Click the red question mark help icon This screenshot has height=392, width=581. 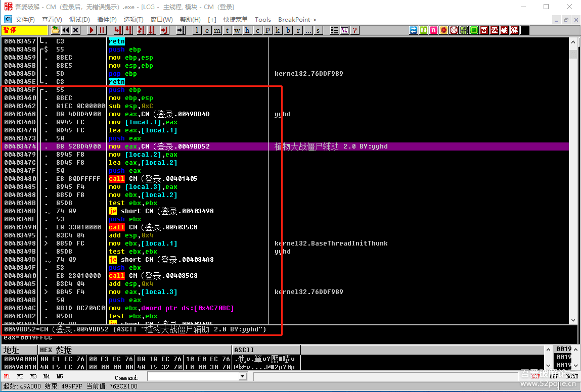[354, 30]
